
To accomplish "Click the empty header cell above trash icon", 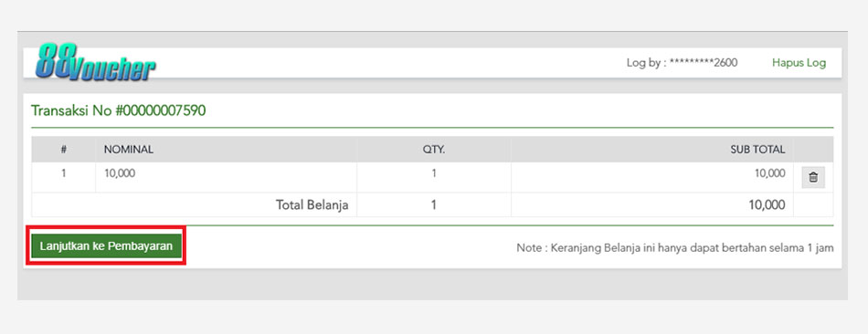I will [813, 150].
